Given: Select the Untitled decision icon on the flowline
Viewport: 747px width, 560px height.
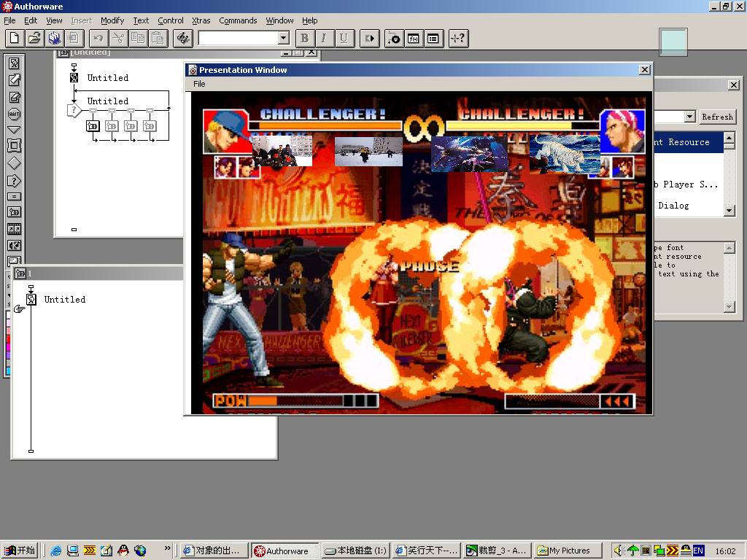Looking at the screenshot, I should click(74, 111).
